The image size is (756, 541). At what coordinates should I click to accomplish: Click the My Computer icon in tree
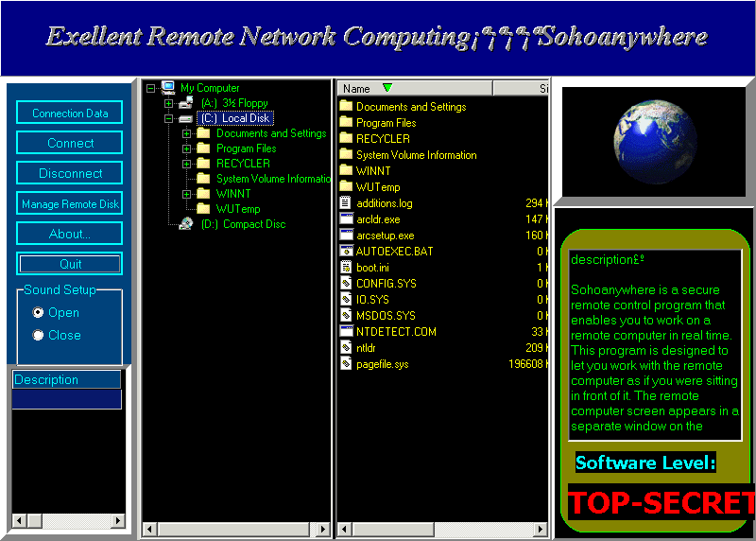[x=168, y=88]
